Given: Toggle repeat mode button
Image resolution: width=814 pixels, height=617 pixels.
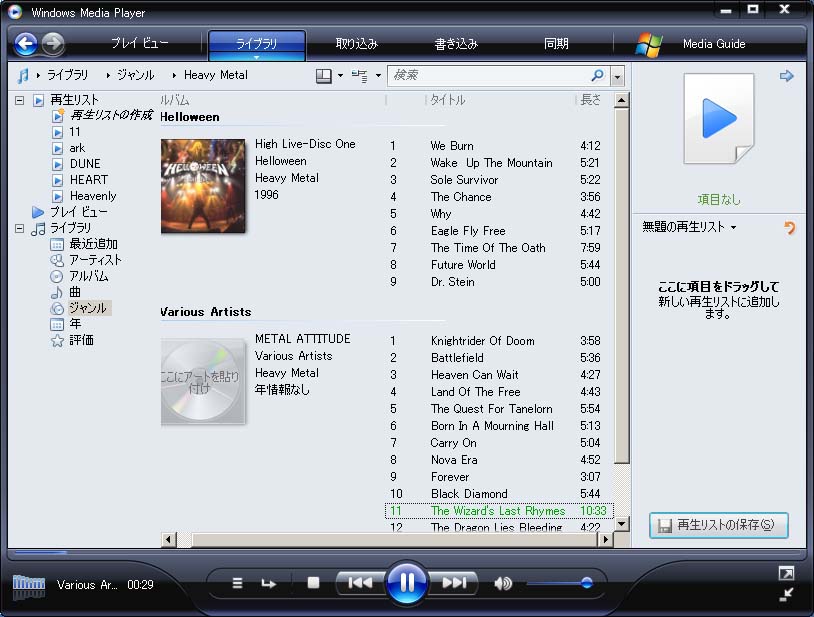Looking at the screenshot, I should tap(268, 583).
